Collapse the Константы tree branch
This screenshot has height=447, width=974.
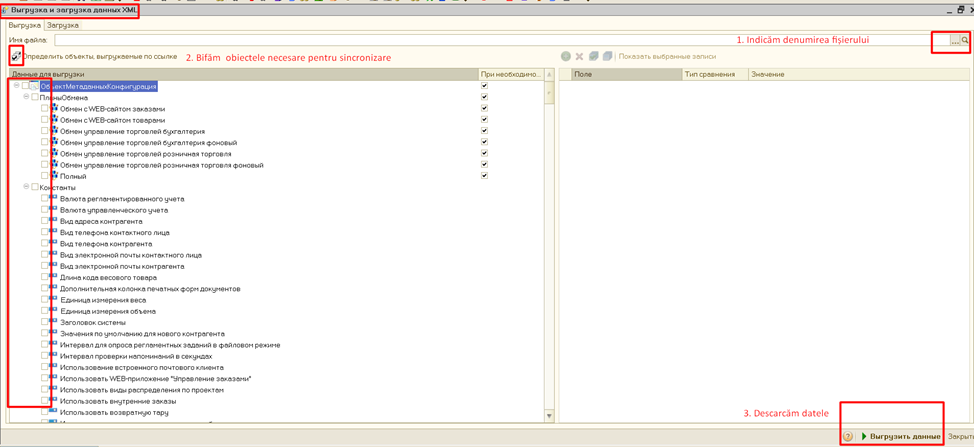(x=25, y=187)
